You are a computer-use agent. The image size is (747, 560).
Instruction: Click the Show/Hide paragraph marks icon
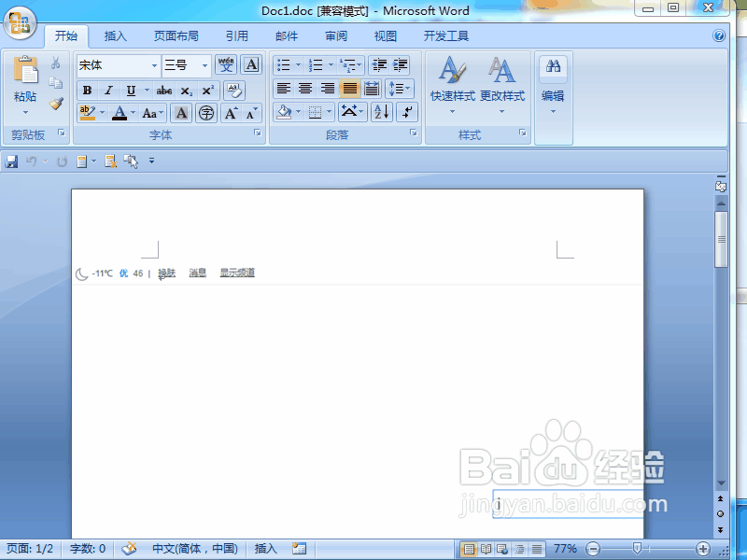click(x=407, y=112)
